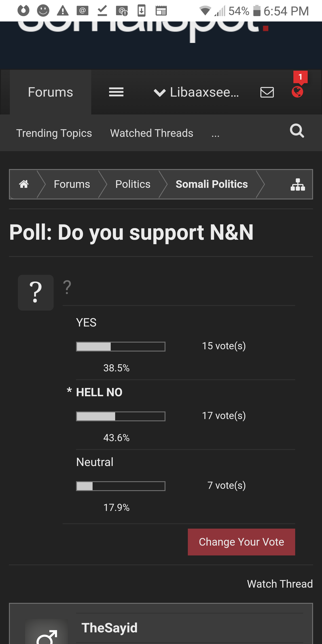The image size is (322, 644).
Task: Select the Forums tab
Action: (x=51, y=92)
